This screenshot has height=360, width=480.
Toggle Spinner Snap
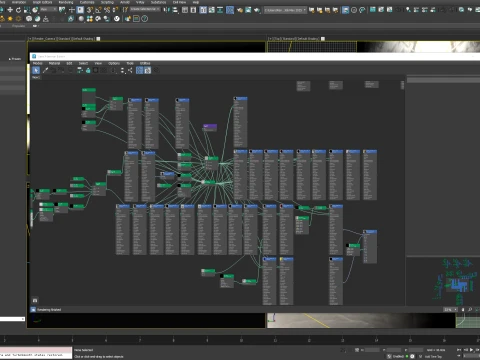pos(115,10)
